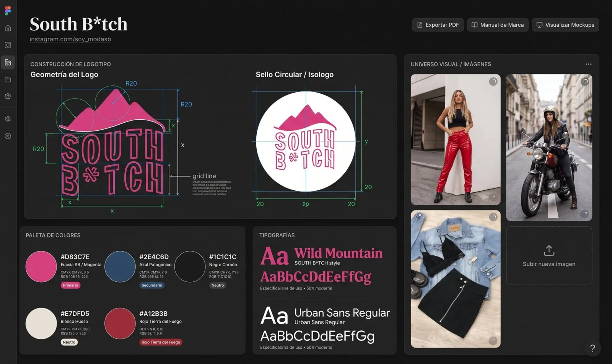Open Manual de Marca
The width and height of the screenshot is (612, 364).
coord(498,25)
